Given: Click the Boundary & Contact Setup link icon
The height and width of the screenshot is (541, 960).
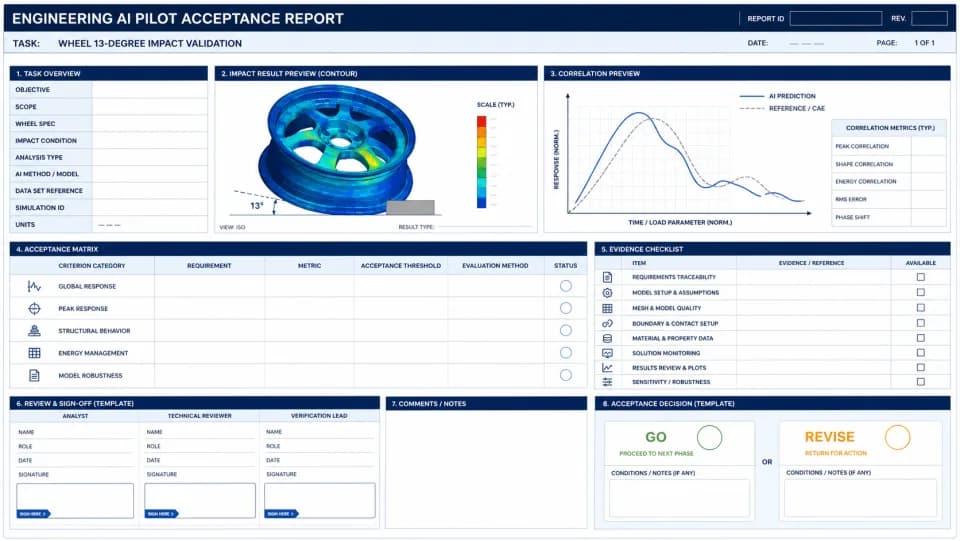Looking at the screenshot, I should (607, 323).
